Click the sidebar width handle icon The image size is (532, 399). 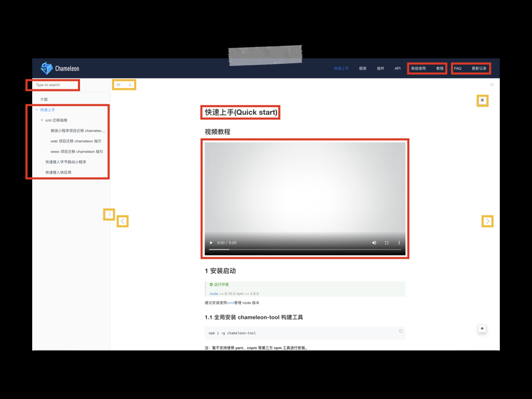tap(109, 215)
